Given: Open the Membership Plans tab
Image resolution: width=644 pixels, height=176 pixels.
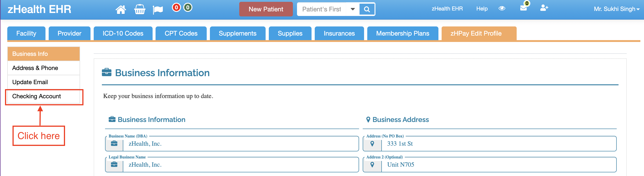Looking at the screenshot, I should 402,33.
